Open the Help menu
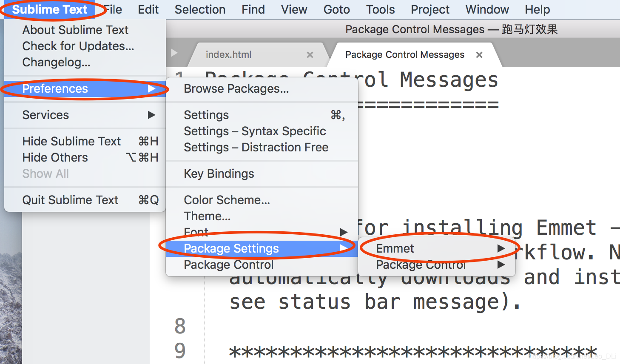Image resolution: width=620 pixels, height=364 pixels. pyautogui.click(x=537, y=9)
